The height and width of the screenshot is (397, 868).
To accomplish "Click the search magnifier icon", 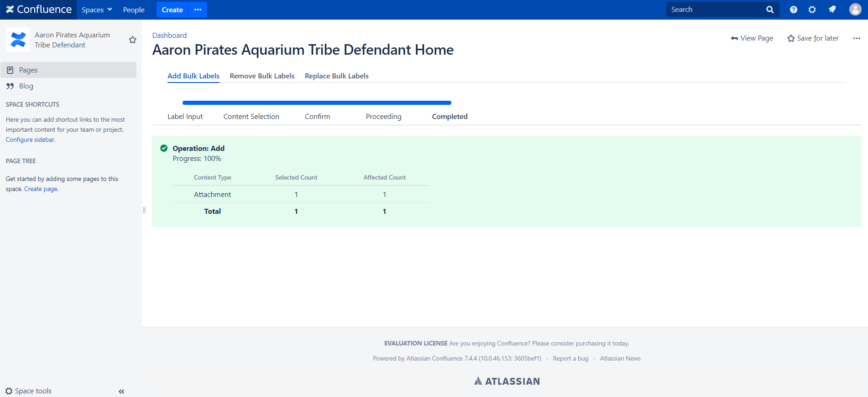I will 770,10.
